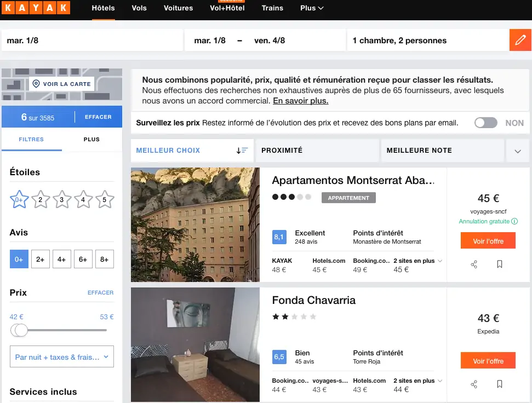Image resolution: width=532 pixels, height=403 pixels.
Task: Click the destination field showing mar. 1/8
Action: pos(92,40)
